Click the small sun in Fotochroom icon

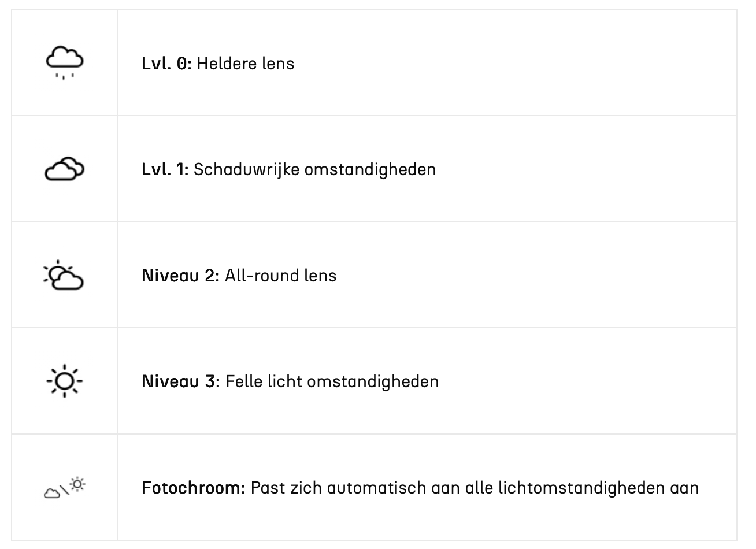78,484
